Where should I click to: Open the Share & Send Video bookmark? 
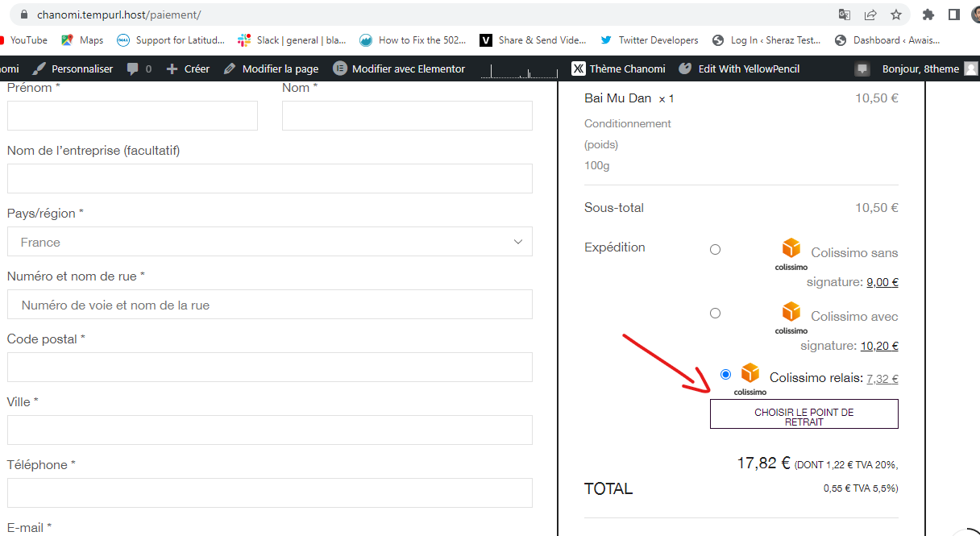tap(533, 40)
